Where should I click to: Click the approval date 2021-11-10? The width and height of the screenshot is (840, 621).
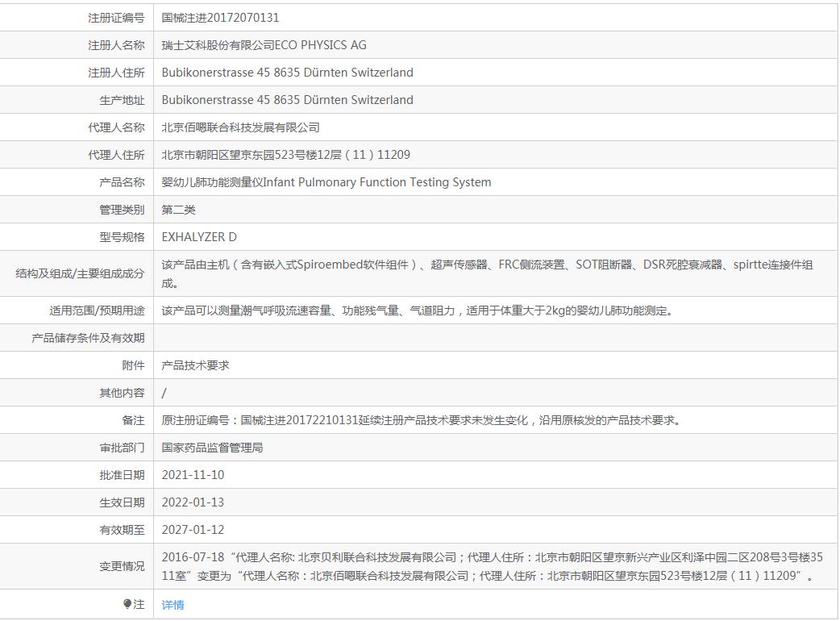tap(193, 475)
